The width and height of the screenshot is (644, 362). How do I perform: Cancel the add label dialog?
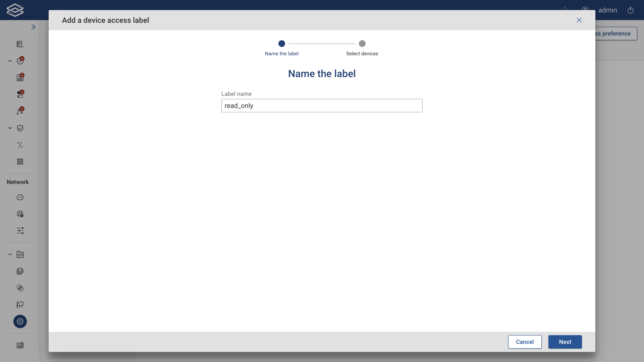(x=525, y=342)
